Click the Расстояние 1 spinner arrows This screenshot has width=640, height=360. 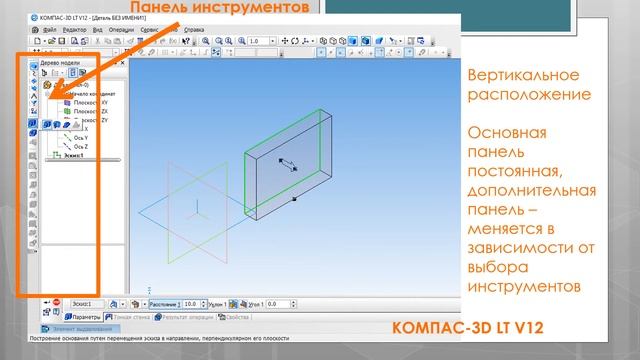pyautogui.click(x=204, y=304)
